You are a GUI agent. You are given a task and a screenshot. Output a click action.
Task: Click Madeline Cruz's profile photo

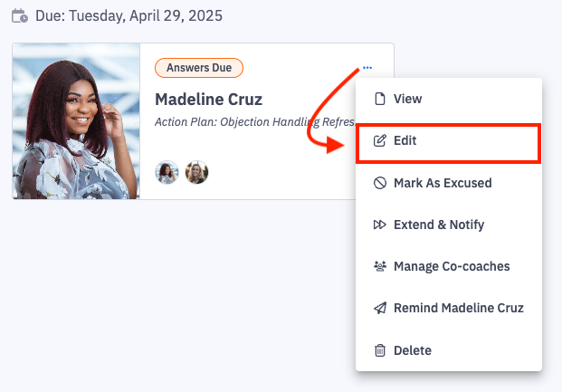point(76,121)
